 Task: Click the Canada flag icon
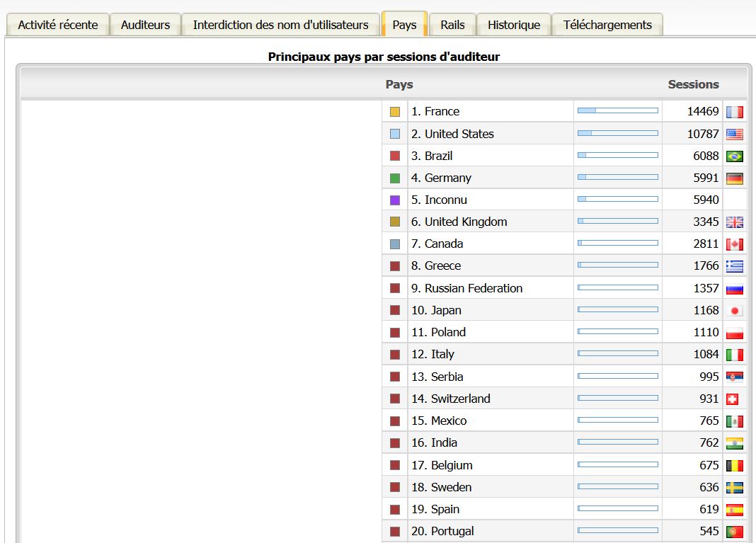[734, 244]
